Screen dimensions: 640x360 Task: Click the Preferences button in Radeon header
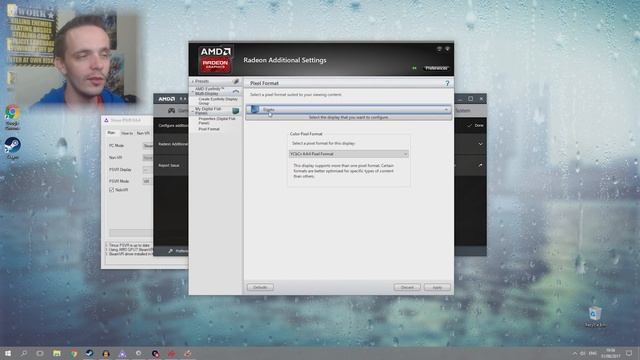pyautogui.click(x=436, y=68)
